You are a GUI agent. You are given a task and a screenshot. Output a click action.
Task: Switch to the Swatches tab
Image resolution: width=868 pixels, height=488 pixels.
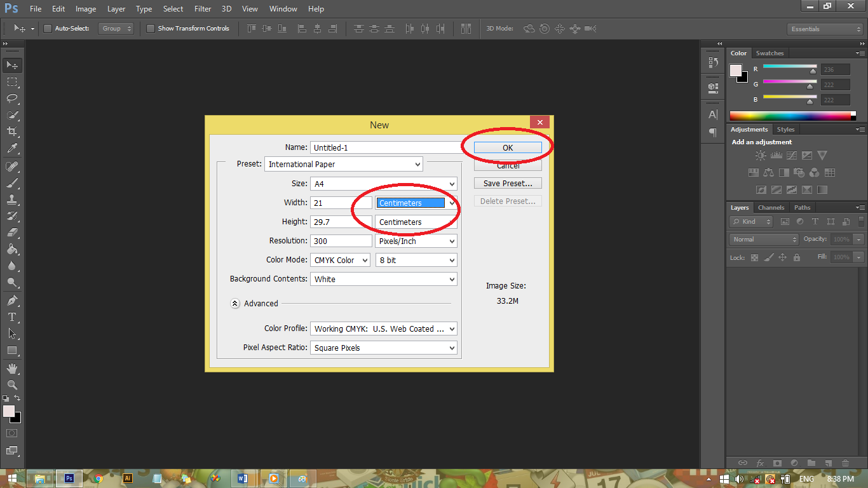(770, 53)
